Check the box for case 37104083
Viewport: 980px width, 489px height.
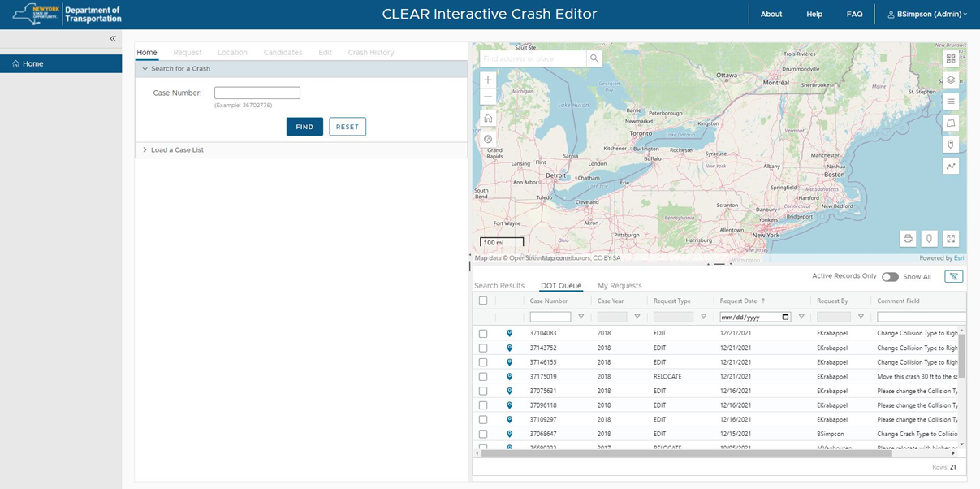coord(483,333)
